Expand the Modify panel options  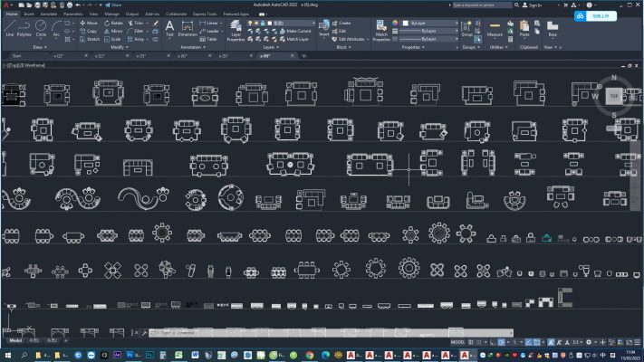coord(120,46)
